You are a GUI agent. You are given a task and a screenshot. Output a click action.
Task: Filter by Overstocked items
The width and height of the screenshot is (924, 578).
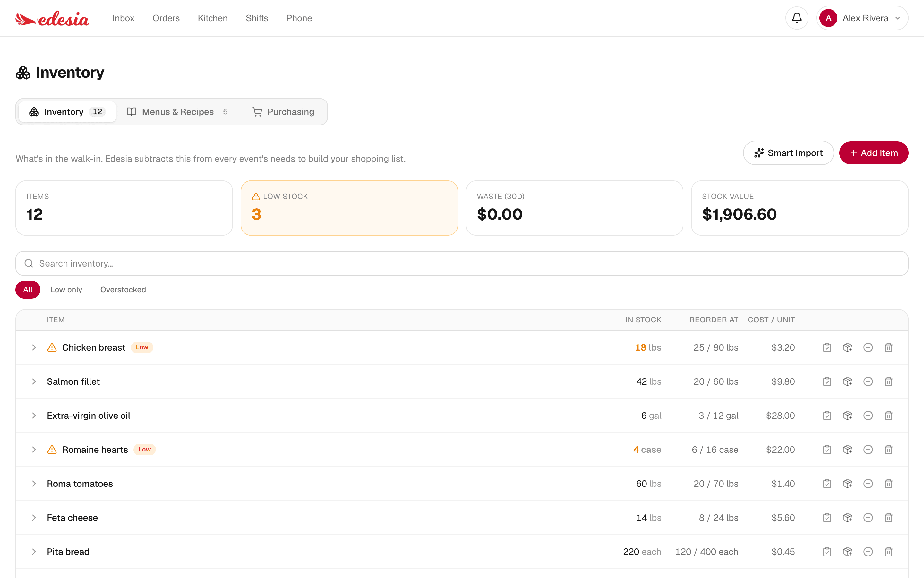123,289
